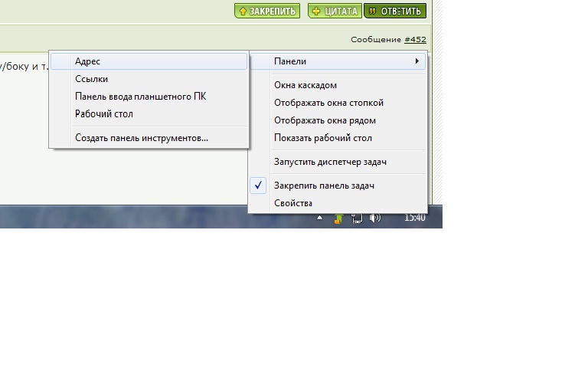Image resolution: width=588 pixels, height=368 pixels.
Task: Toggle Закрепить панель задач checkmark
Action: point(260,186)
